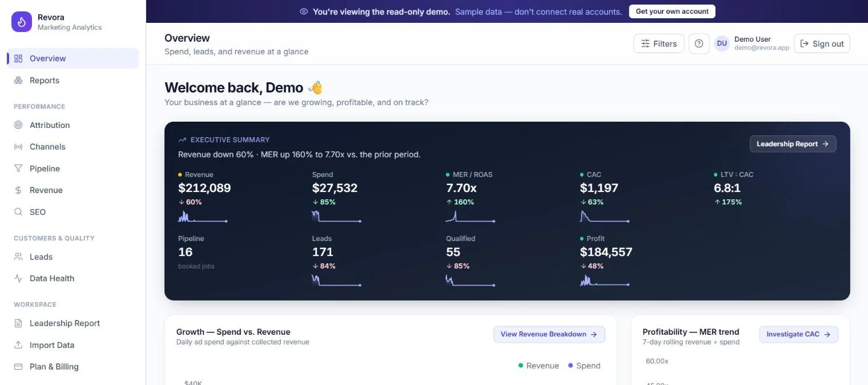868x385 pixels.
Task: Click the $27,532 spend value
Action: (335, 188)
